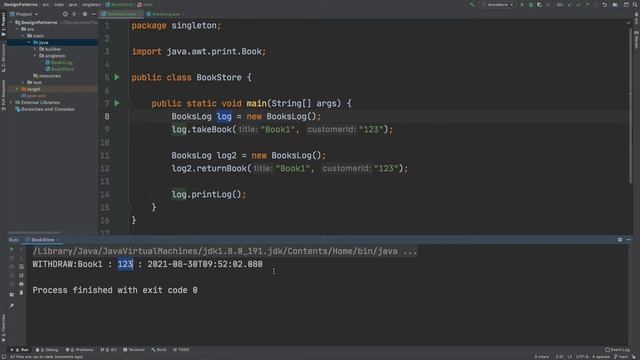
Task: Click run gutter icon beside main method
Action: pos(117,103)
